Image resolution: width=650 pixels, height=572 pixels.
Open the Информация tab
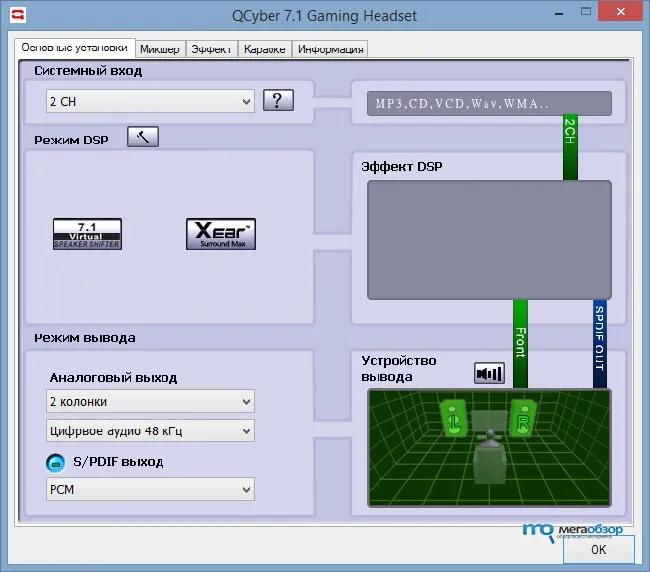click(330, 49)
